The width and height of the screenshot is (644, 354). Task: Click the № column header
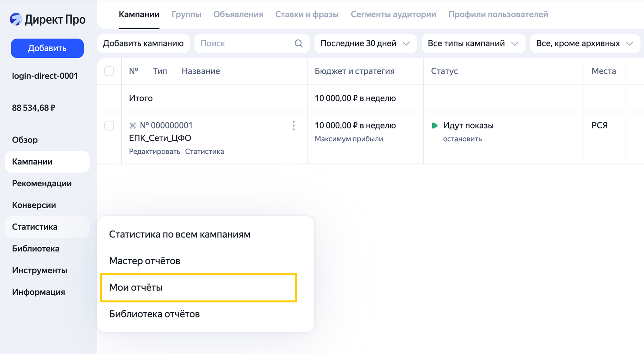134,71
